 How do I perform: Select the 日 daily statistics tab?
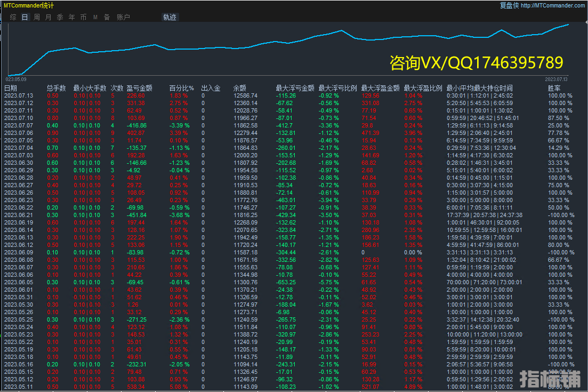point(25,17)
